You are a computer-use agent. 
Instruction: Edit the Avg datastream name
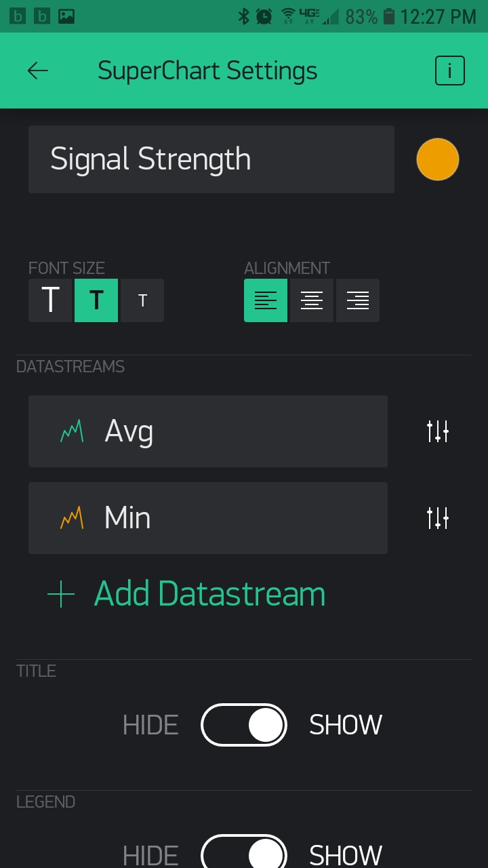(208, 431)
